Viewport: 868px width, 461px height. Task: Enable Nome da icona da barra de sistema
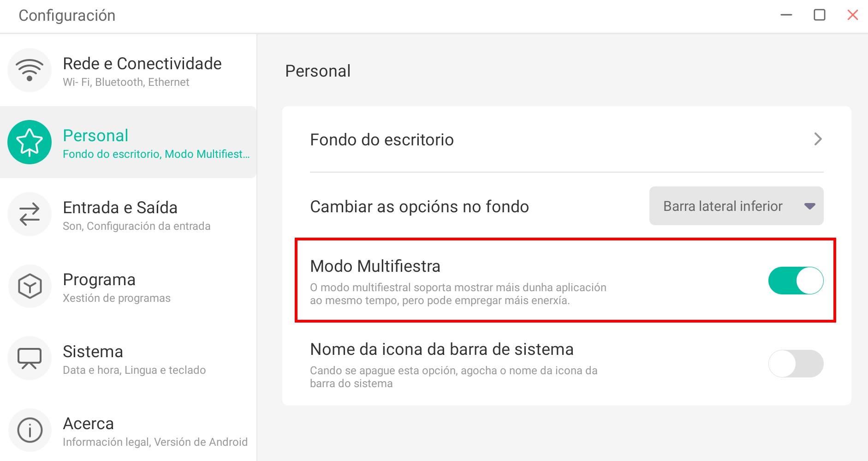coord(796,364)
